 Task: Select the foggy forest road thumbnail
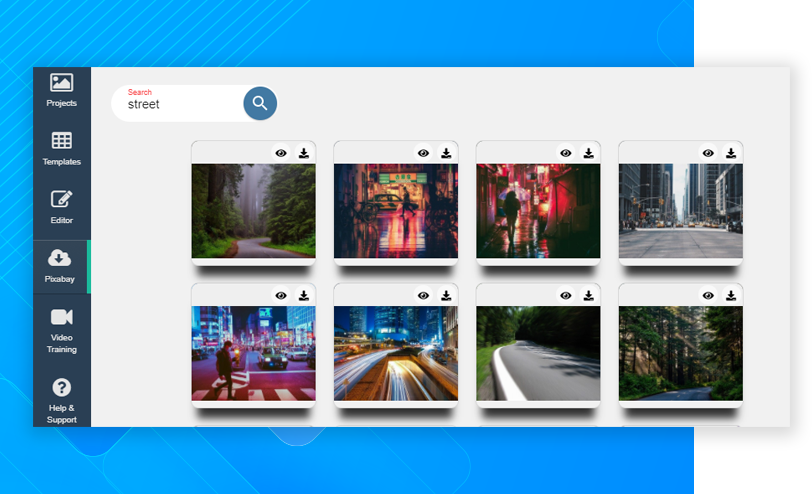tap(253, 211)
